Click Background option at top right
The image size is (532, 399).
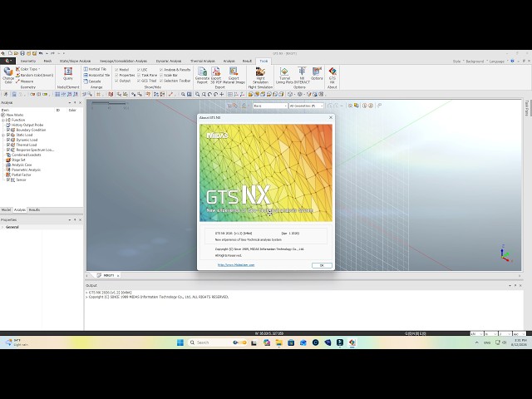pos(475,62)
